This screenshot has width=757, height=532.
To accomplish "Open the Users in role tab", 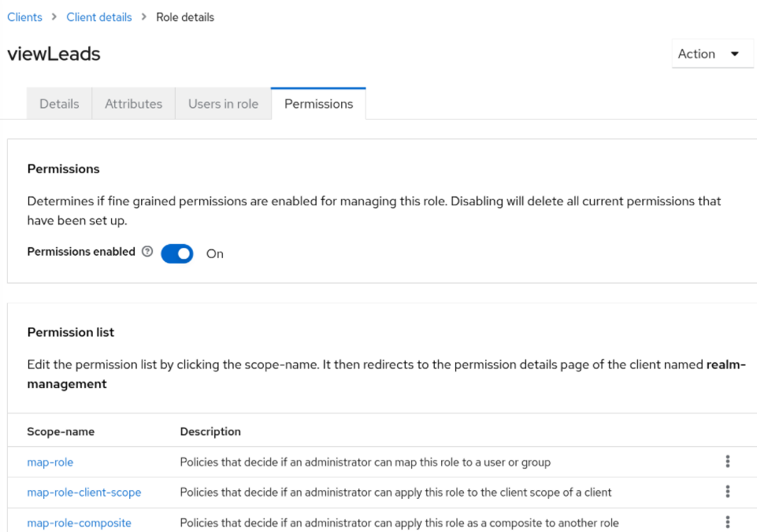I will [223, 103].
